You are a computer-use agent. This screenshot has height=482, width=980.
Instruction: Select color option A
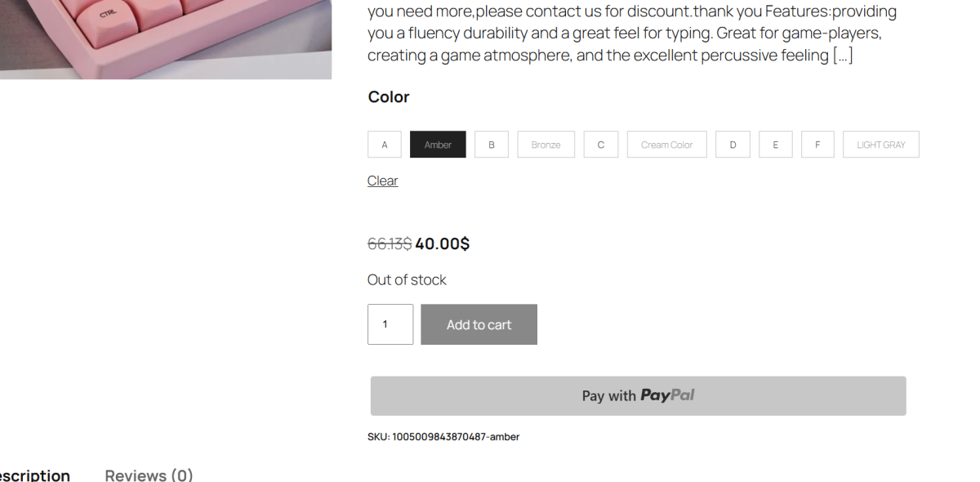point(385,145)
